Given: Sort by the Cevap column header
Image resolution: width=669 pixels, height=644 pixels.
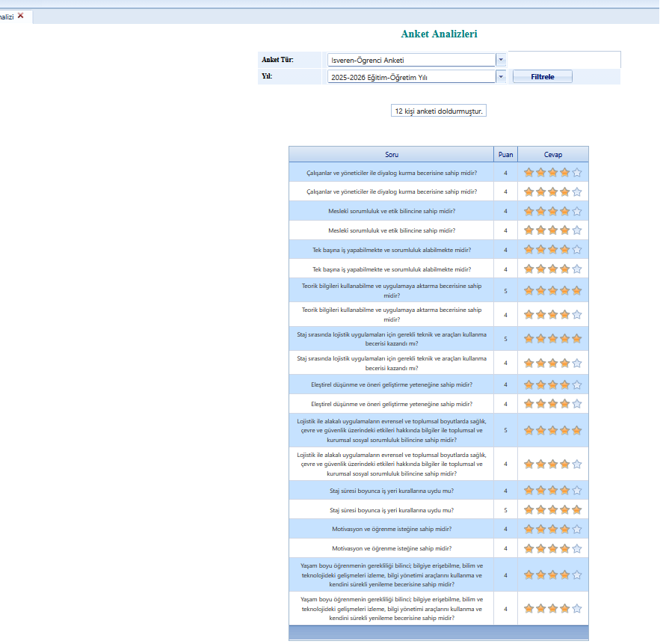Looking at the screenshot, I should coord(553,155).
